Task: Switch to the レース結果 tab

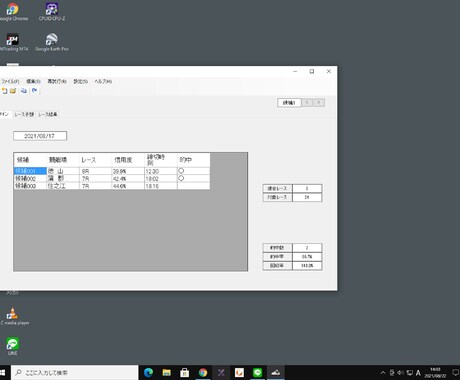Action: click(48, 114)
